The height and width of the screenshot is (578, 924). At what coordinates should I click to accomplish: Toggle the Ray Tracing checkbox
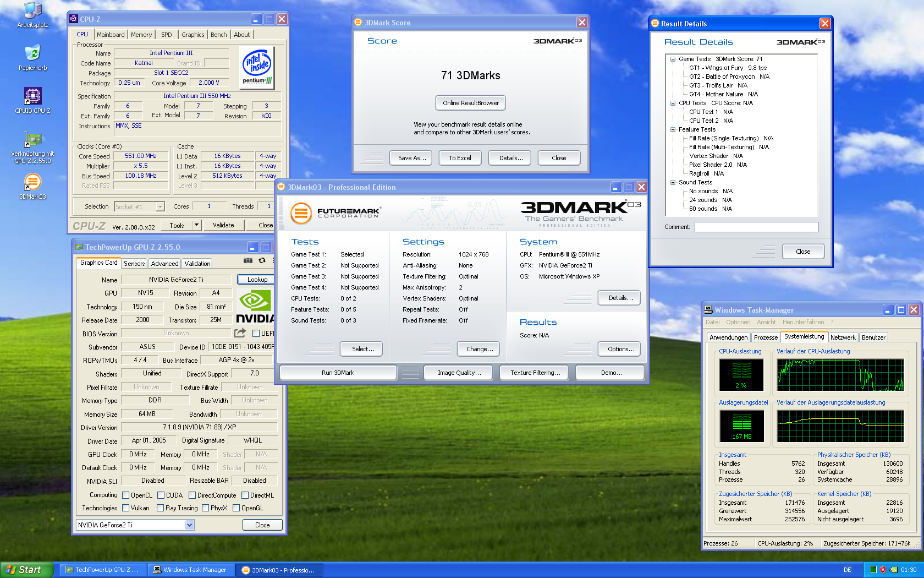coord(160,508)
